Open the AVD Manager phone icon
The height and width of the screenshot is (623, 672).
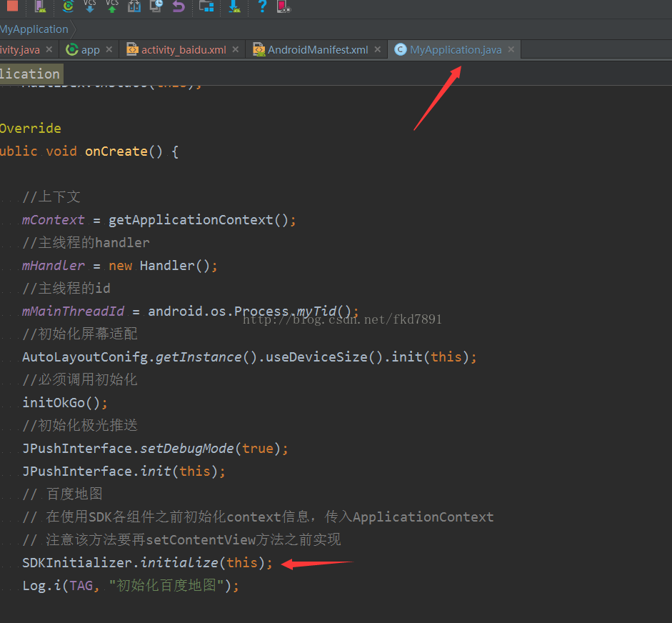point(40,6)
